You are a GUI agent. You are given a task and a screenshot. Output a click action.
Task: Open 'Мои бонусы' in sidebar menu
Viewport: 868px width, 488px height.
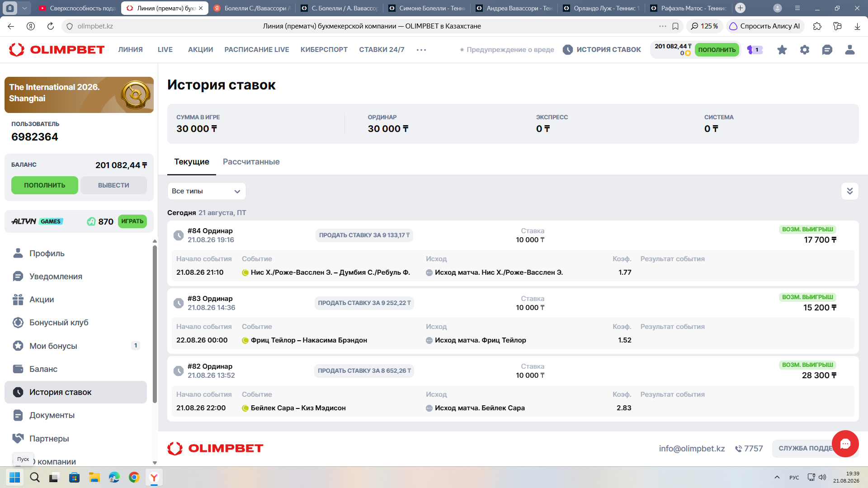coord(75,346)
